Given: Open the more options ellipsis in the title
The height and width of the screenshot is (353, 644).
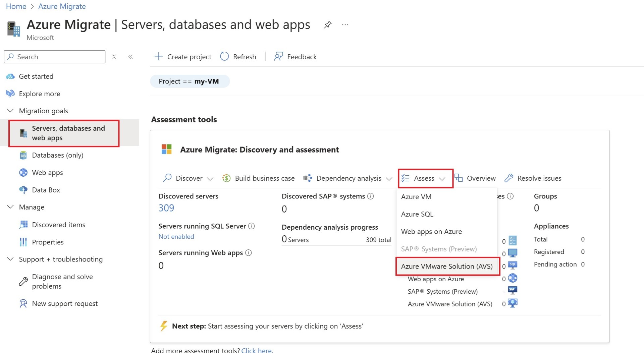Looking at the screenshot, I should point(345,25).
